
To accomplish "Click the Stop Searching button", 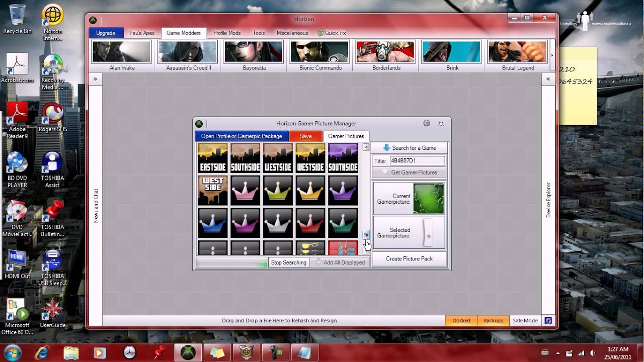I will [288, 262].
